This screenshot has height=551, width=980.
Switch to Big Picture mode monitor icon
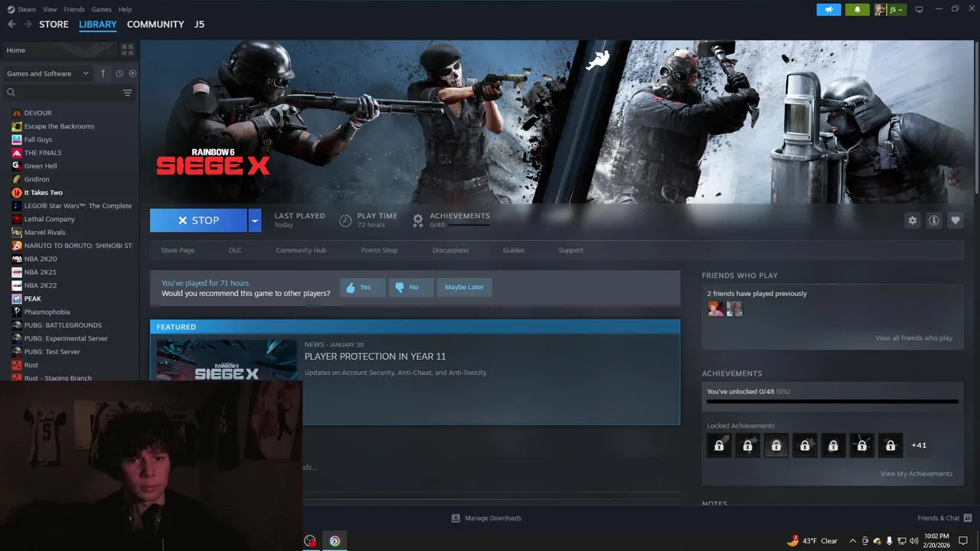coord(920,9)
